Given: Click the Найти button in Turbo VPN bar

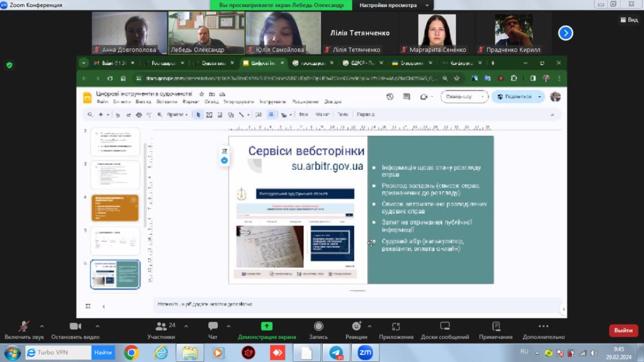Looking at the screenshot, I should pos(103,353).
